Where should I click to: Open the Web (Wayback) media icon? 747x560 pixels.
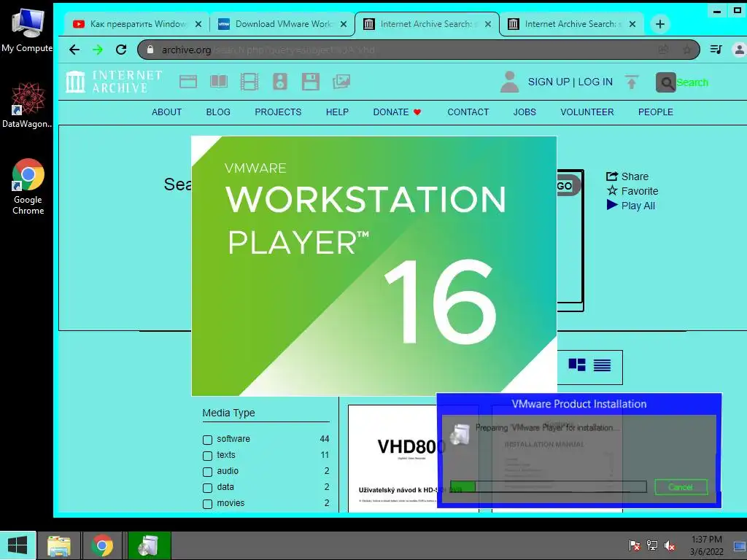(x=188, y=82)
